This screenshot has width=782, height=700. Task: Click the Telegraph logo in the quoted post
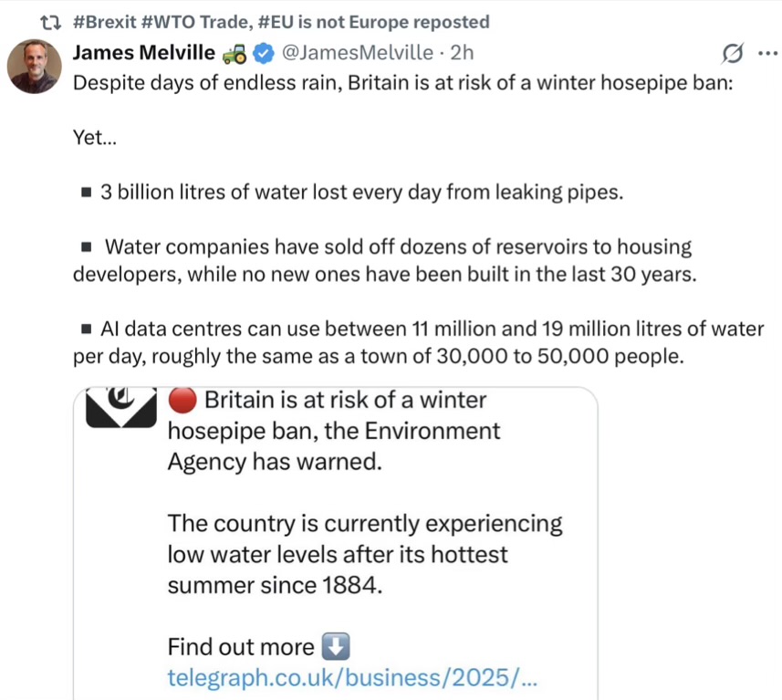coord(120,410)
